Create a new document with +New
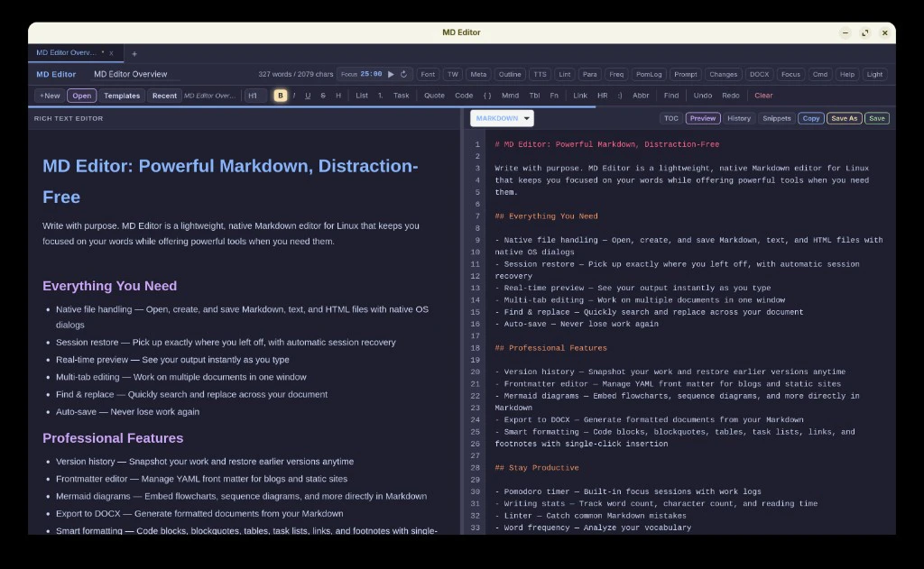This screenshot has height=569, width=924. point(51,96)
